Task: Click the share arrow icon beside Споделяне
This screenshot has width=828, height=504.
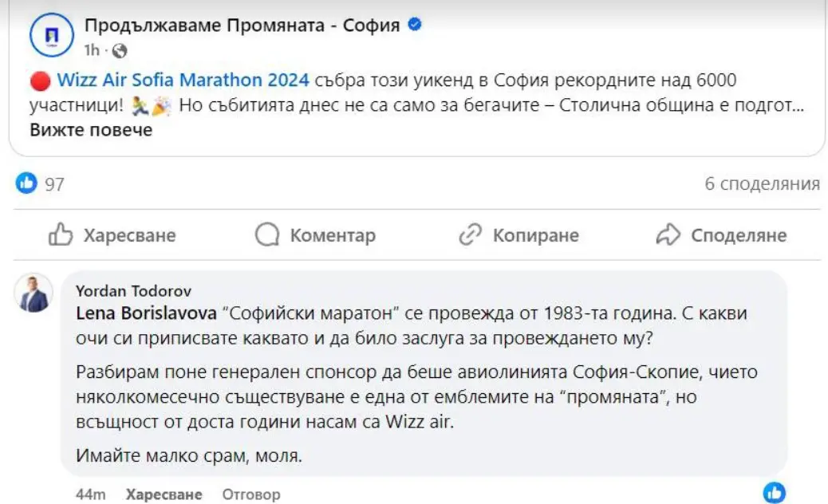Action: [667, 234]
